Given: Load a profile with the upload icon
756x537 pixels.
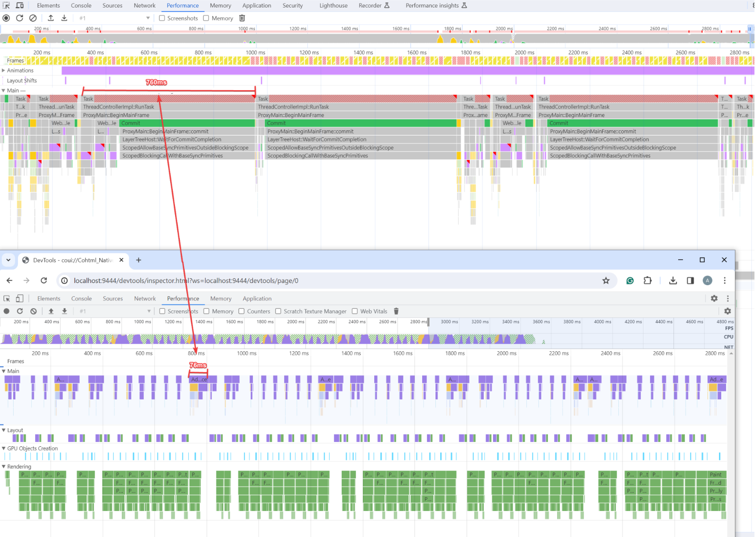Looking at the screenshot, I should pyautogui.click(x=51, y=18).
